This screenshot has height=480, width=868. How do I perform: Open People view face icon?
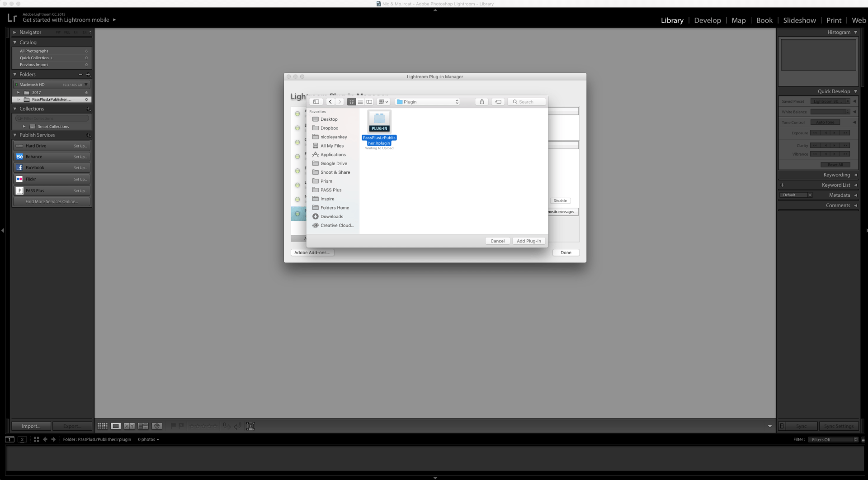pos(157,426)
